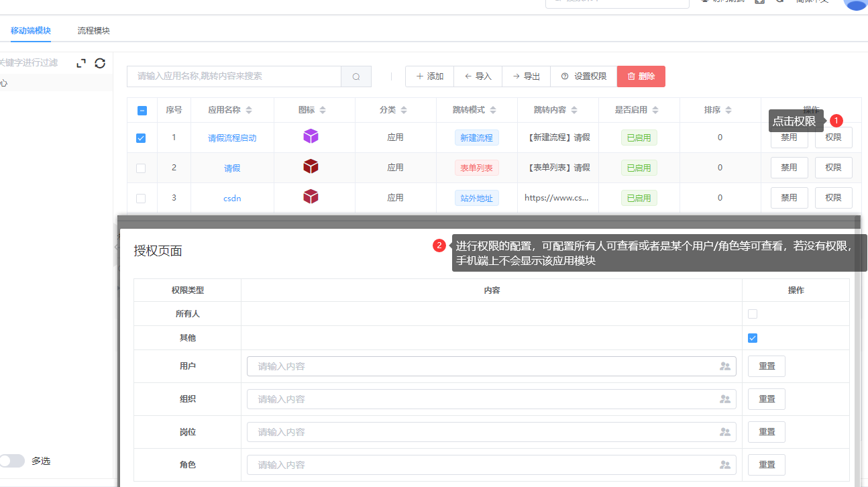Click the fullscreen expand icon in left panel
Screen dimensions: 868x487
[x=81, y=63]
